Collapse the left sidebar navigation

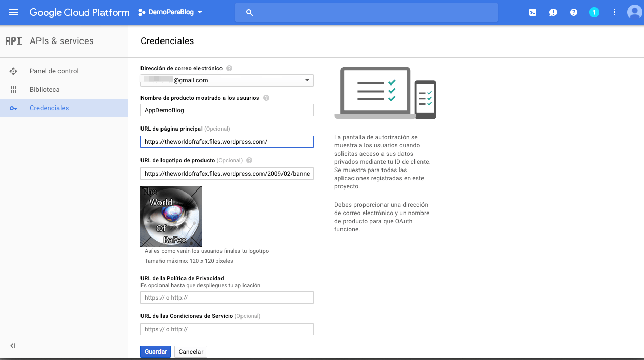[x=13, y=346]
